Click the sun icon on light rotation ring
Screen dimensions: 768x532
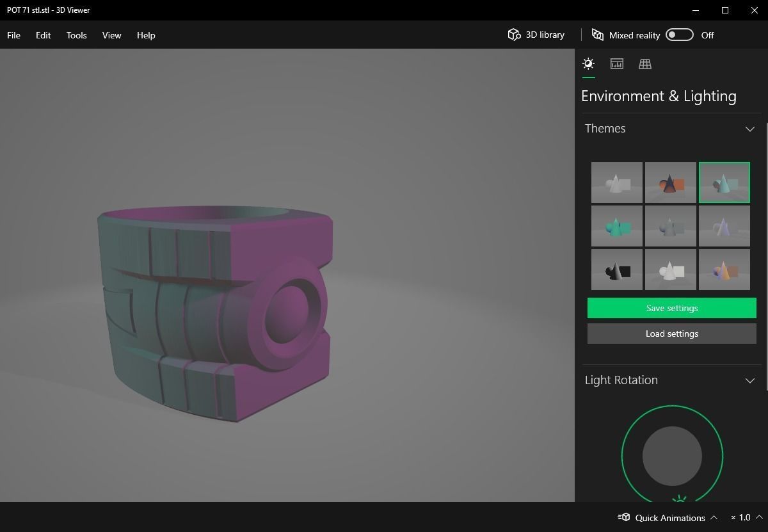point(679,499)
